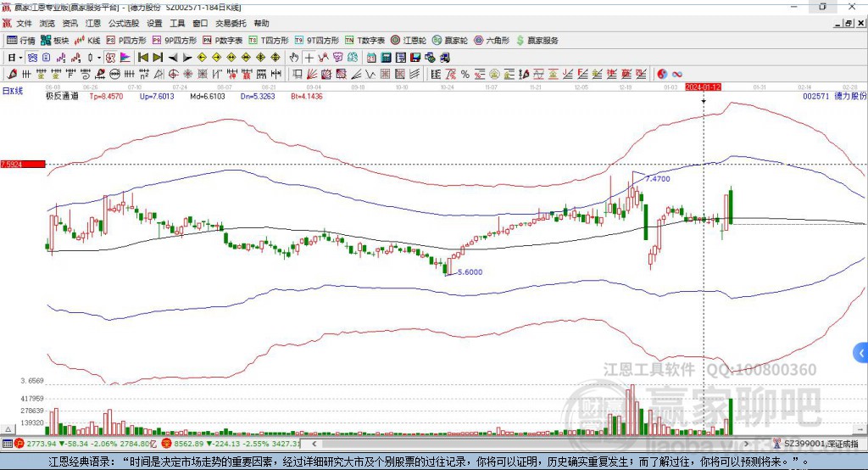This screenshot has width=868, height=470.
Task: Click the Tp=8.4570 value
Action: click(106, 96)
